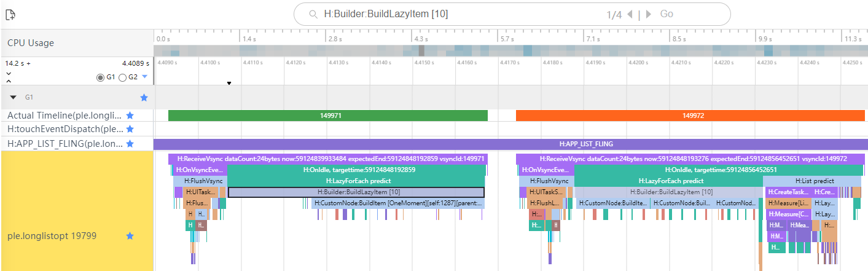Open dropdown arrow next to G2
The height and width of the screenshot is (271, 868).
(145, 77)
